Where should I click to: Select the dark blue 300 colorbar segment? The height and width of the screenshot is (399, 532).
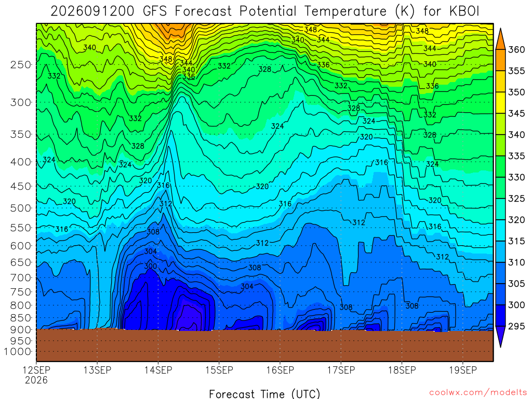(500, 315)
